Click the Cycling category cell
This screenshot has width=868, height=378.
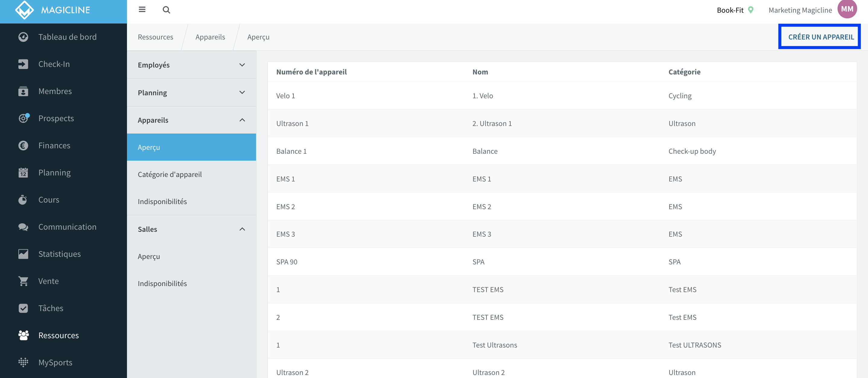pyautogui.click(x=680, y=96)
